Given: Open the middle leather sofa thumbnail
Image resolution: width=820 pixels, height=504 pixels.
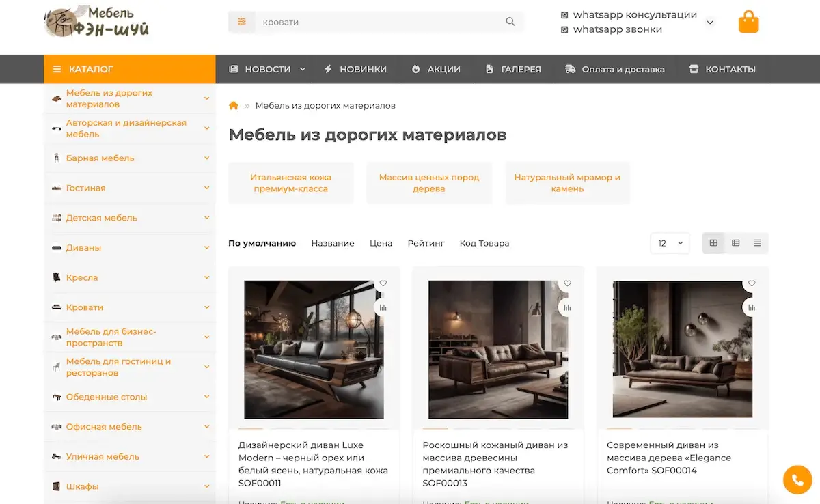Looking at the screenshot, I should click(498, 349).
